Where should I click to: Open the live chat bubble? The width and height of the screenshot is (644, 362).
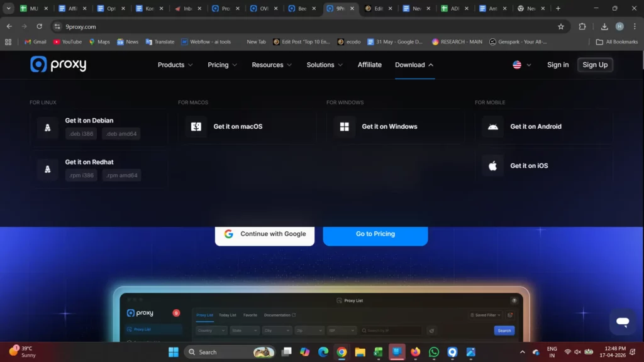[x=623, y=322]
